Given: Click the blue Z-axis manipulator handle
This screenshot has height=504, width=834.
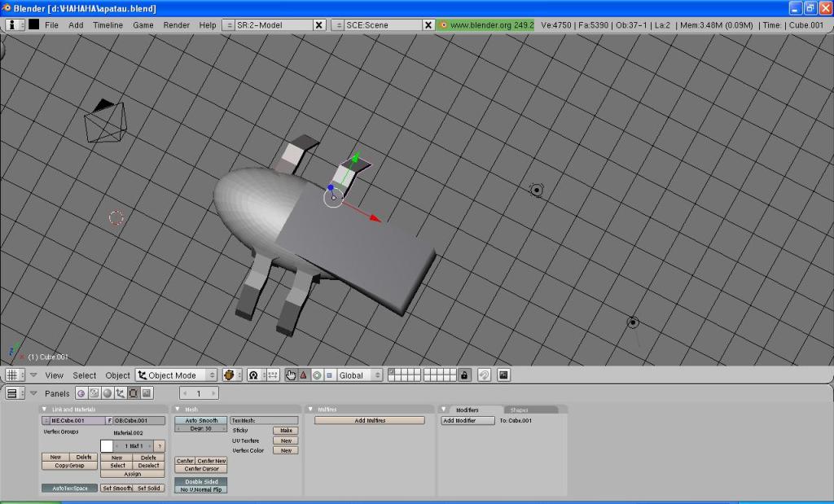Looking at the screenshot, I should (x=331, y=187).
